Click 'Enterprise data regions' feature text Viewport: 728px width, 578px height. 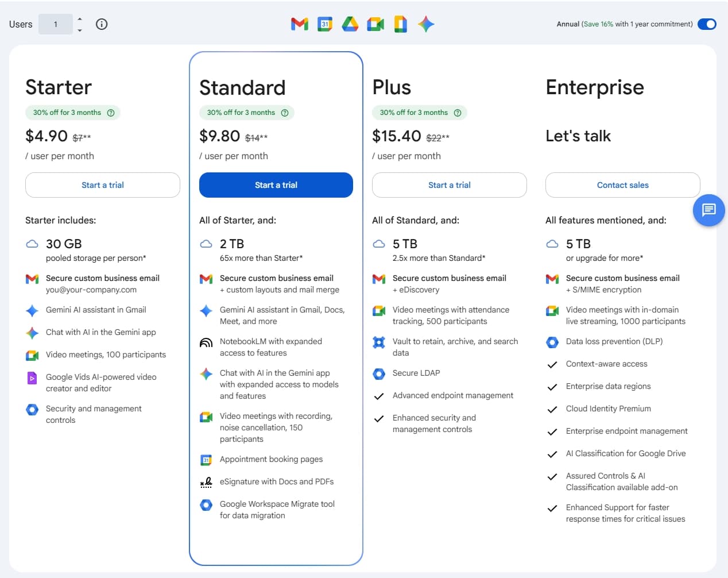point(608,387)
